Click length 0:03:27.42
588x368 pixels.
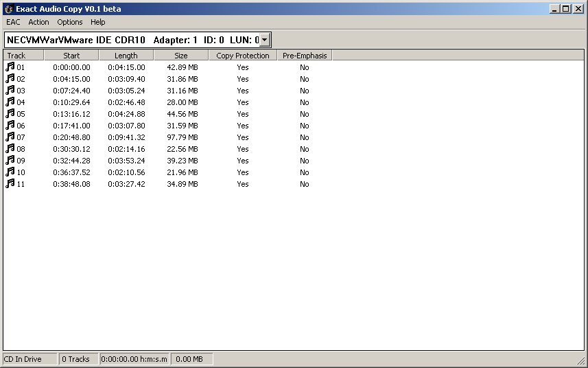(126, 184)
